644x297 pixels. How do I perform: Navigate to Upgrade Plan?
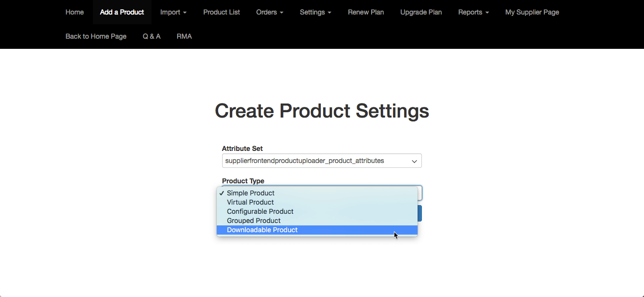click(421, 12)
